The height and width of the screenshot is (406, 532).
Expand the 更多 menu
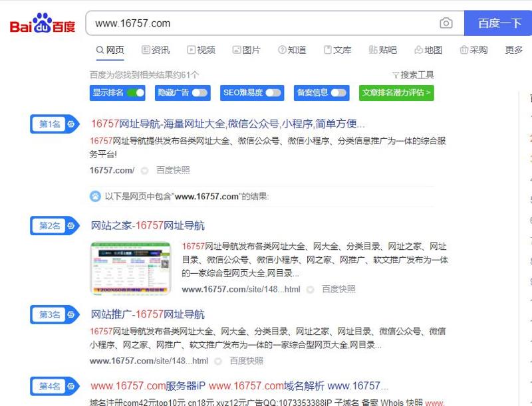click(x=513, y=50)
